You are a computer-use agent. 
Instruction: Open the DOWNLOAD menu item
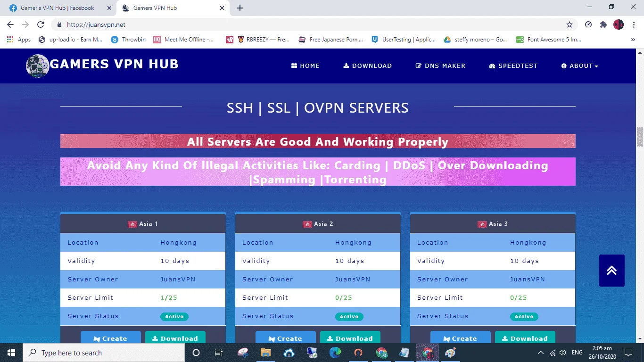(368, 66)
